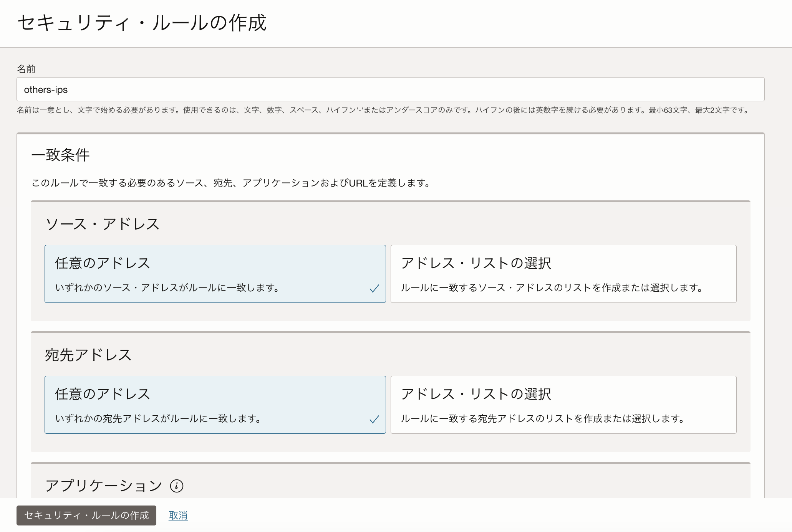Viewport: 792px width, 532px height.
Task: Click the naming rules hint text below the name field
Action: tap(384, 110)
